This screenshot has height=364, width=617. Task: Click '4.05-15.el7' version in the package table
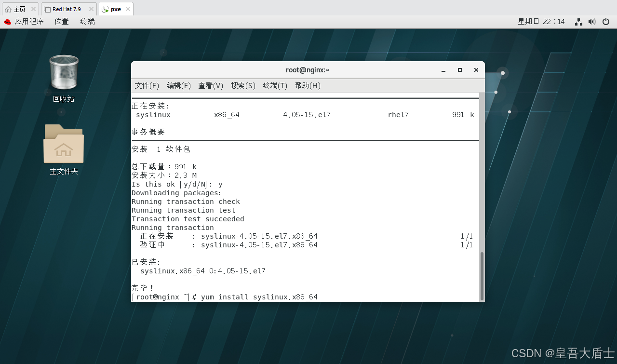click(x=307, y=115)
